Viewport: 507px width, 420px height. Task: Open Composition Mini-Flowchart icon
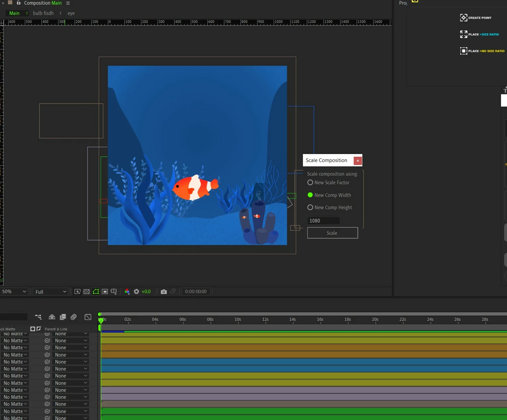click(38, 317)
